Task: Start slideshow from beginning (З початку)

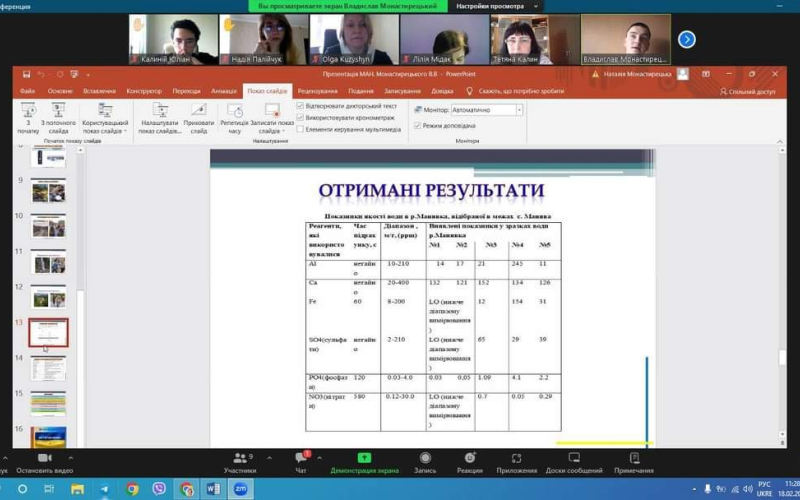Action: tap(28, 118)
